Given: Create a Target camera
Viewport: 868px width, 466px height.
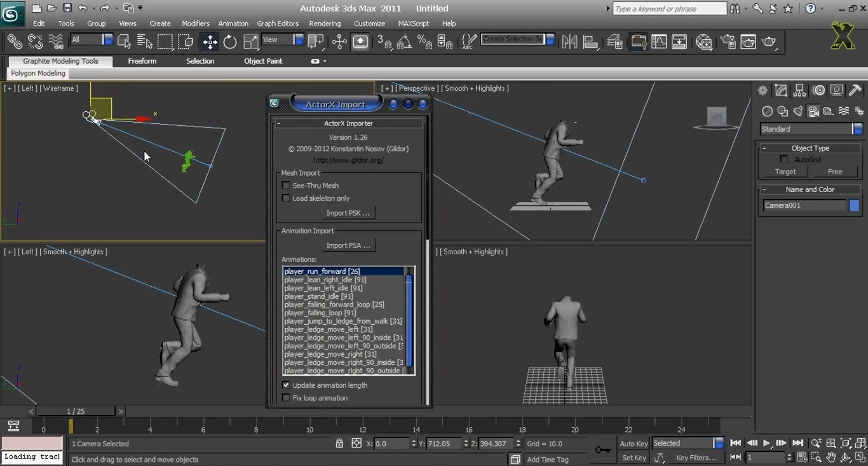Looking at the screenshot, I should (x=785, y=172).
